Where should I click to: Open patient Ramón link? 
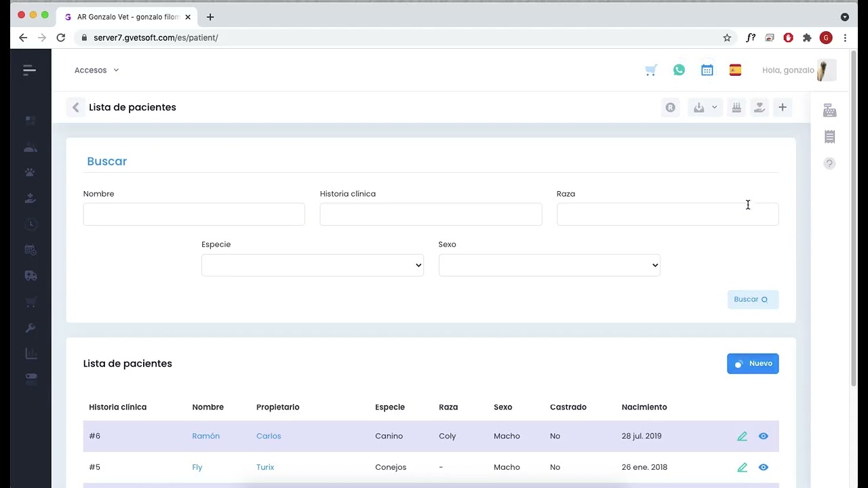(x=205, y=436)
